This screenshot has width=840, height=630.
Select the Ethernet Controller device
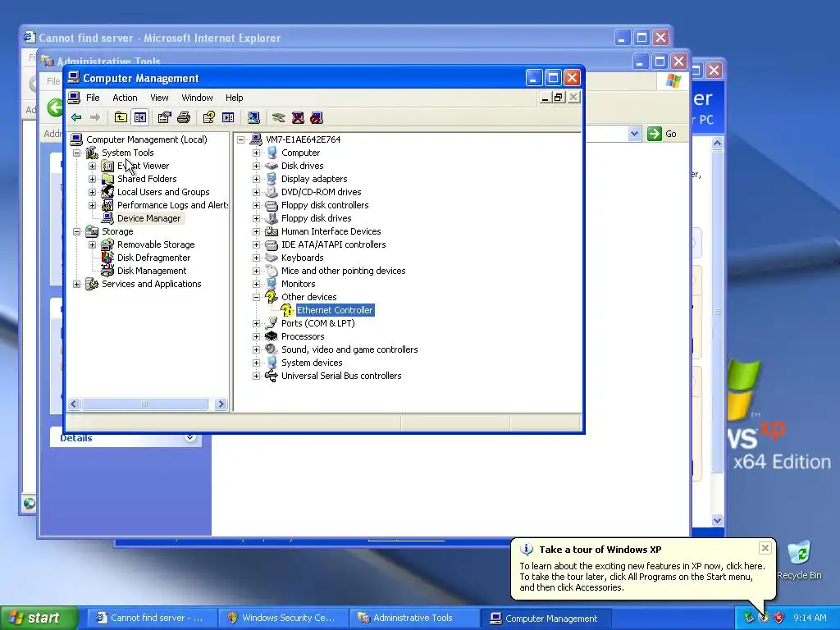click(x=335, y=310)
